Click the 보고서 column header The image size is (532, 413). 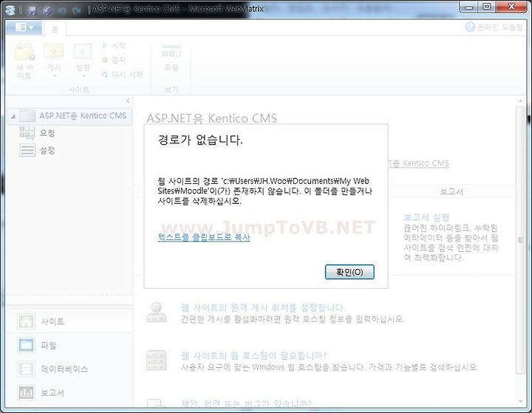click(451, 191)
